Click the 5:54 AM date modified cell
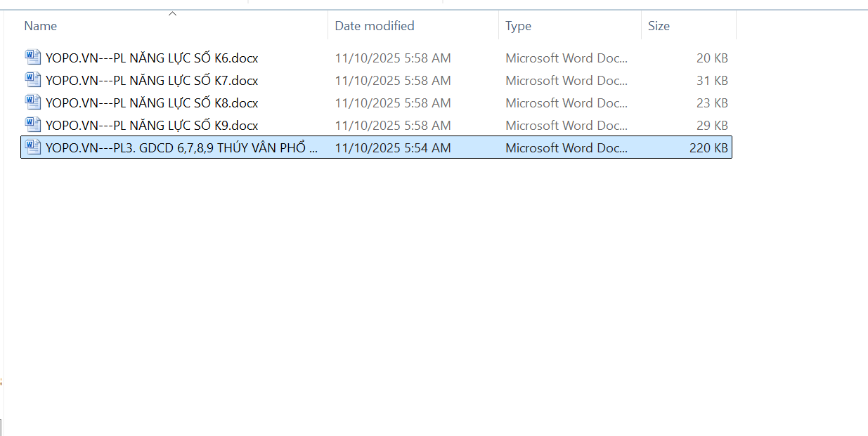Image resolution: width=868 pixels, height=436 pixels. pos(392,148)
